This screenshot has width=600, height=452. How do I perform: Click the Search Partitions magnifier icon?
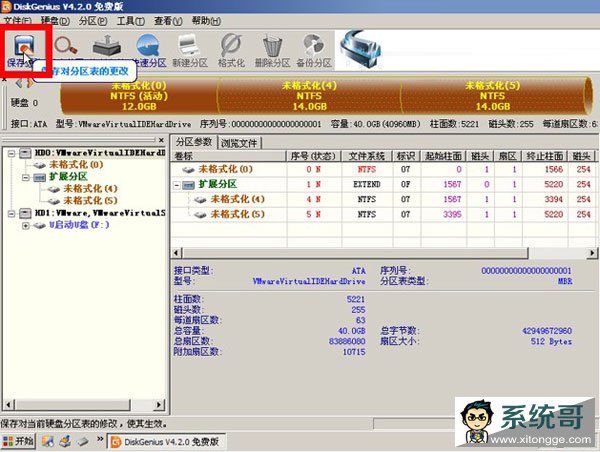tap(65, 46)
